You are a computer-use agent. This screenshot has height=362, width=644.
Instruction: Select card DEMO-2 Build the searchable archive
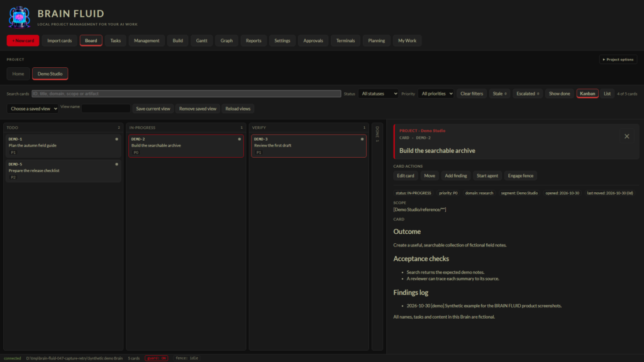point(186,146)
